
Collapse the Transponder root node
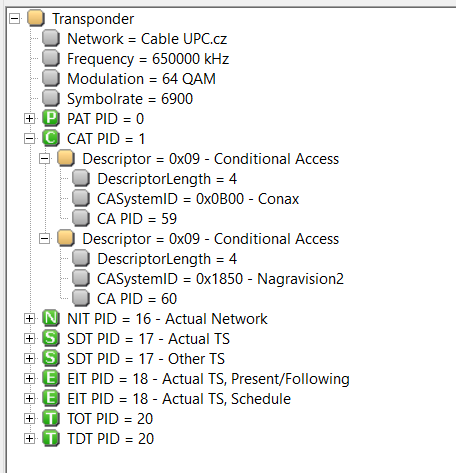[x=14, y=19]
